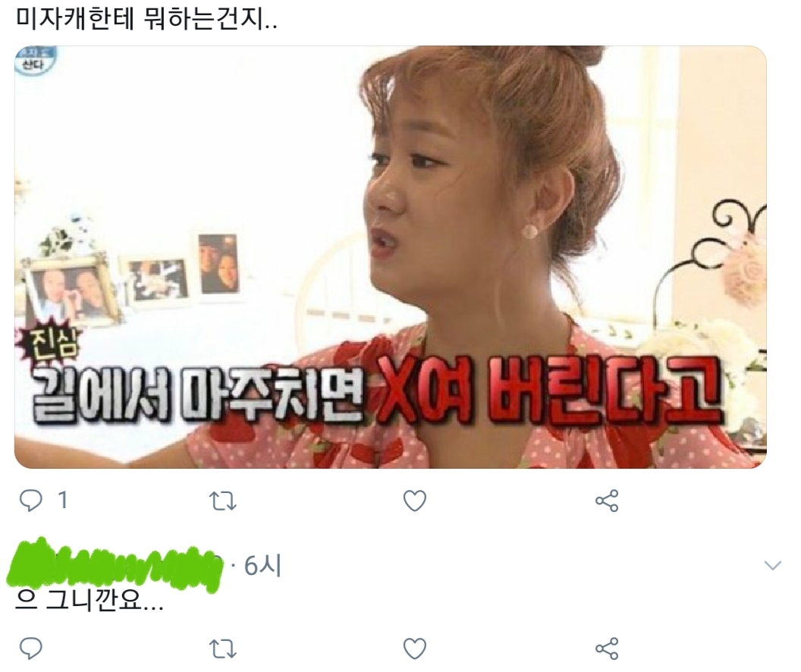Expand the chevron menu on the reply tweet
This screenshot has width=801, height=672.
(x=772, y=565)
